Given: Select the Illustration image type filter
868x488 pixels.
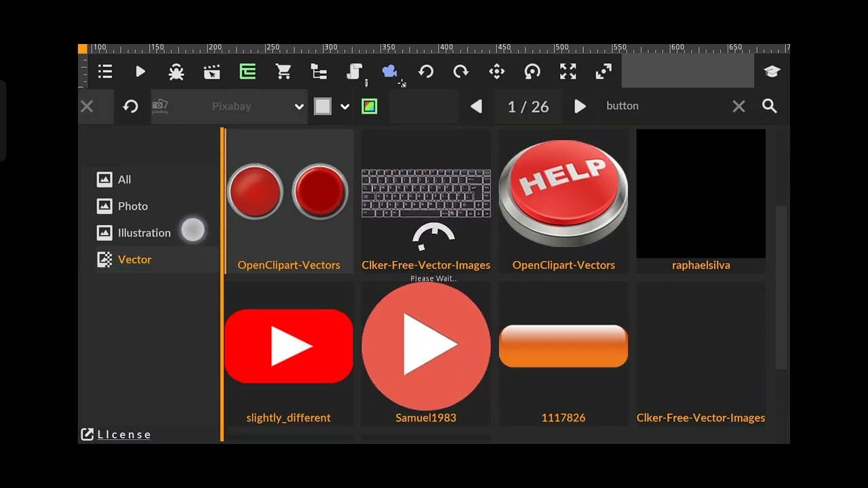Looking at the screenshot, I should coord(134,232).
